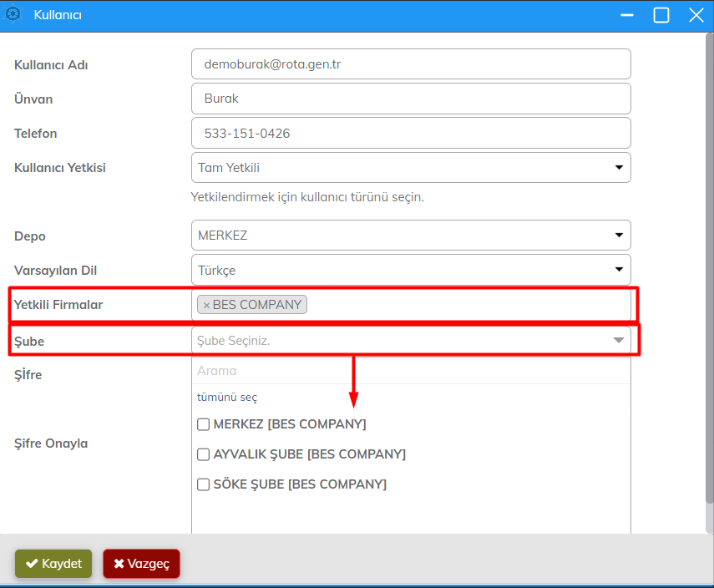The height and width of the screenshot is (588, 714).
Task: Collapse the Şube selection dropdown arrow
Action: pos(619,340)
